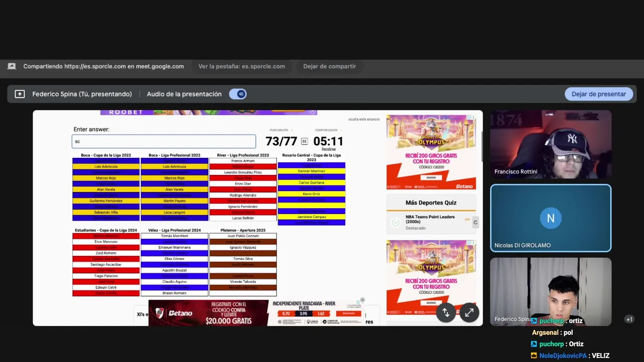Click Dejar de compartir button
Screen dimensions: 644x362
[x=330, y=66]
